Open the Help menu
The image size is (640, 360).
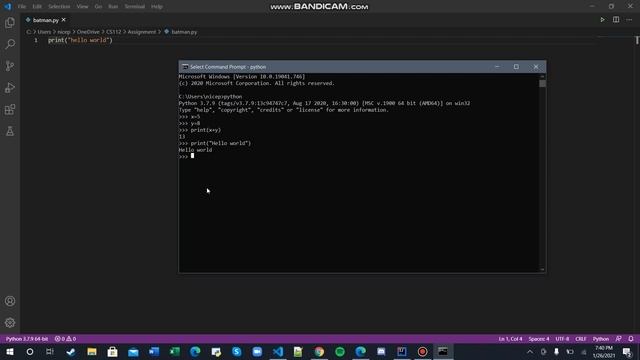coord(157,7)
